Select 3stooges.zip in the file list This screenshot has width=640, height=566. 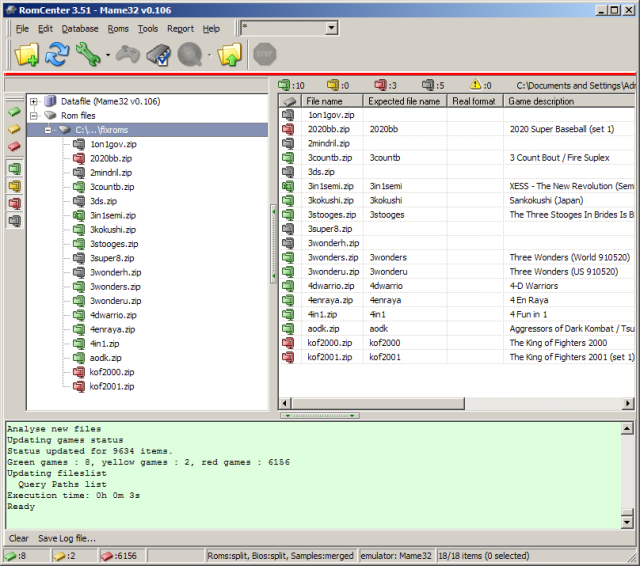(331, 215)
